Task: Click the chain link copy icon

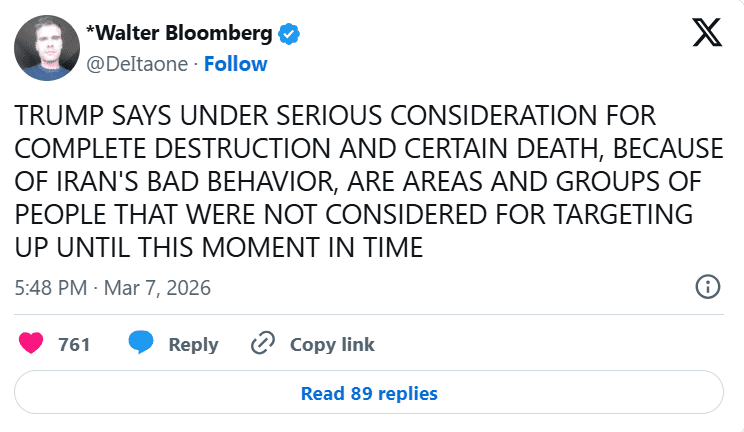Action: (263, 344)
